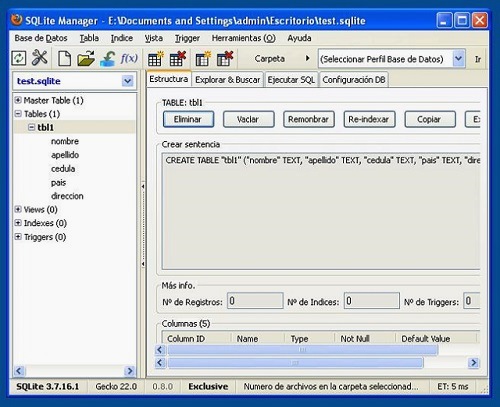
Task: Expand the Indexes (0) node
Action: [18, 223]
